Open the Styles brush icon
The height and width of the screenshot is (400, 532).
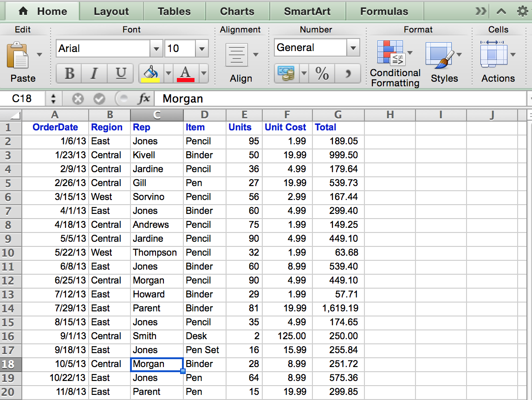(x=439, y=55)
